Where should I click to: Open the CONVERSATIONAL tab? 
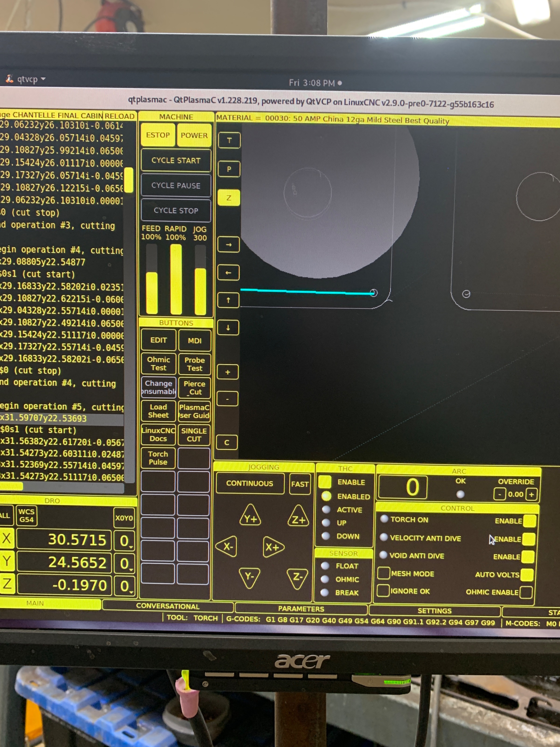tap(168, 606)
